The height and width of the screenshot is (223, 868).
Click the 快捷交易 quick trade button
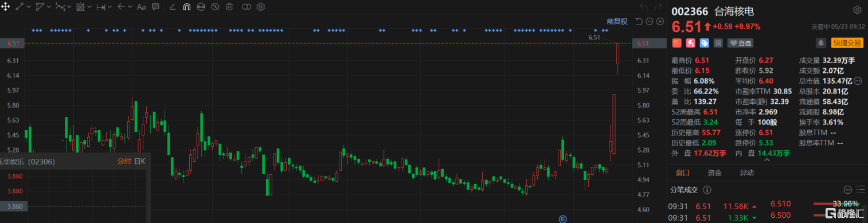847,43
